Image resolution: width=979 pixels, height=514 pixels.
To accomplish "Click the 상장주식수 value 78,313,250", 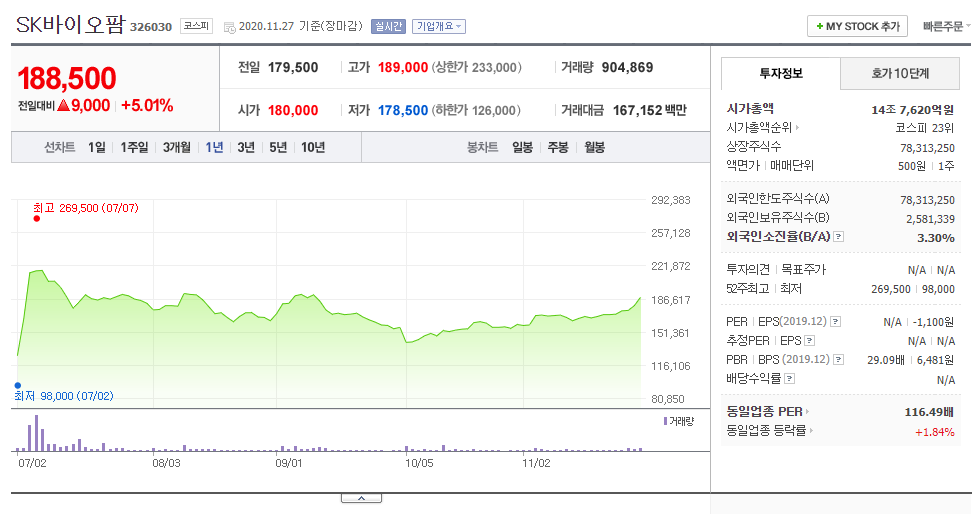I will [927, 148].
